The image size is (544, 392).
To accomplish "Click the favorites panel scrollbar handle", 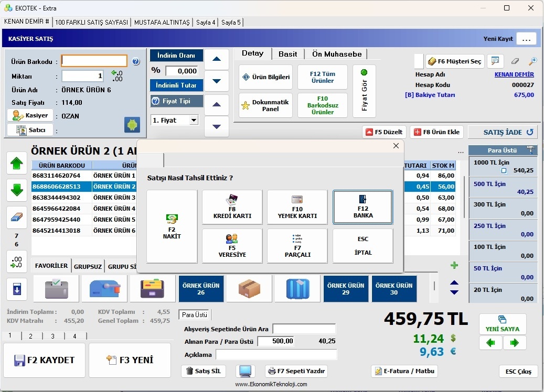I will pyautogui.click(x=434, y=286).
